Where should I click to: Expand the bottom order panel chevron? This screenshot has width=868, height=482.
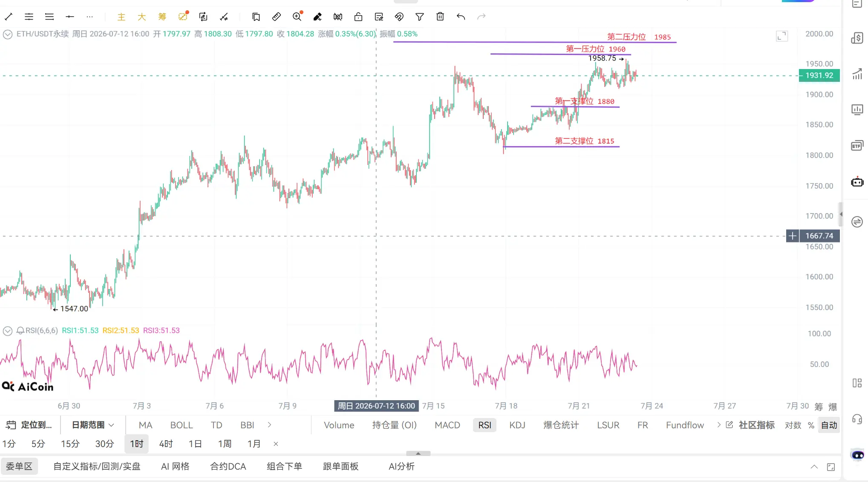[814, 467]
